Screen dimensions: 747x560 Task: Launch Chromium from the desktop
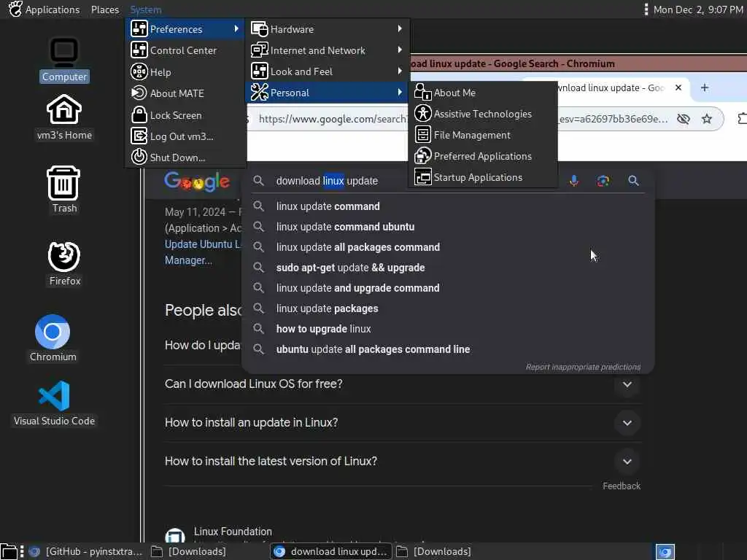[x=53, y=338]
